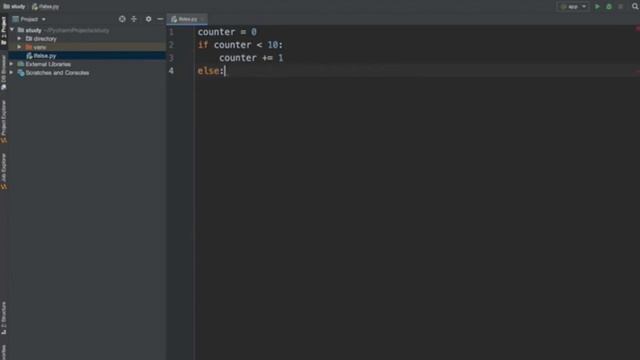The height and width of the screenshot is (360, 640).
Task: Click gutter line number 3
Action: [171, 58]
